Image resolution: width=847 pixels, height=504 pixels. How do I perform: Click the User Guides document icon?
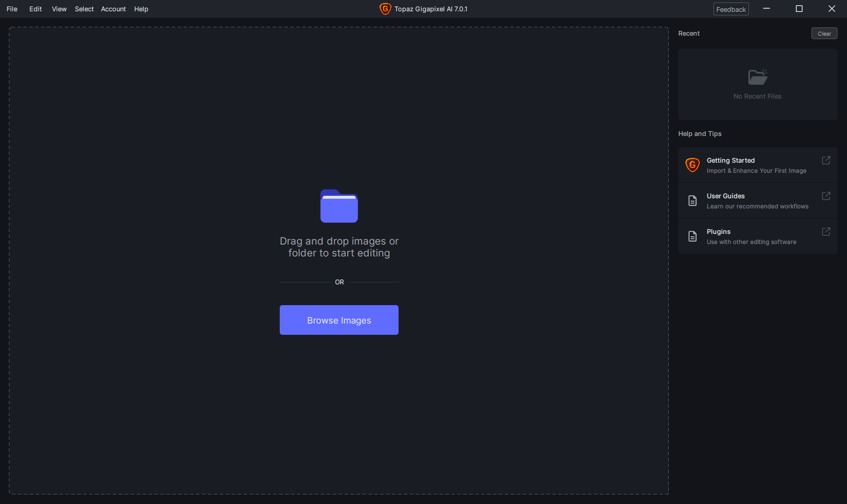(692, 200)
